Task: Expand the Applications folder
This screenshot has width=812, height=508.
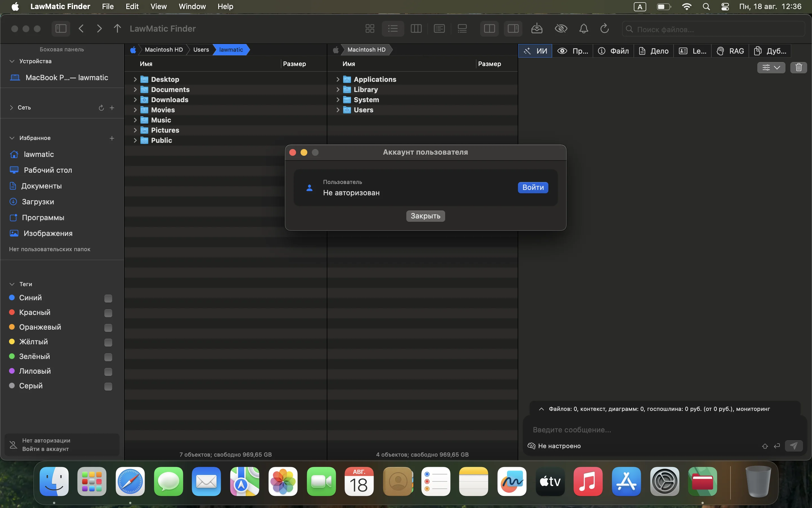Action: point(338,80)
